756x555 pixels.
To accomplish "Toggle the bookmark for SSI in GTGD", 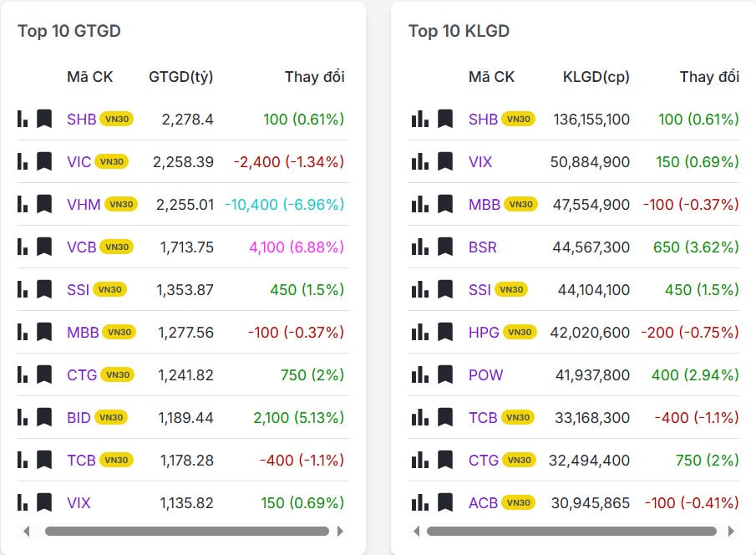I will tap(44, 290).
